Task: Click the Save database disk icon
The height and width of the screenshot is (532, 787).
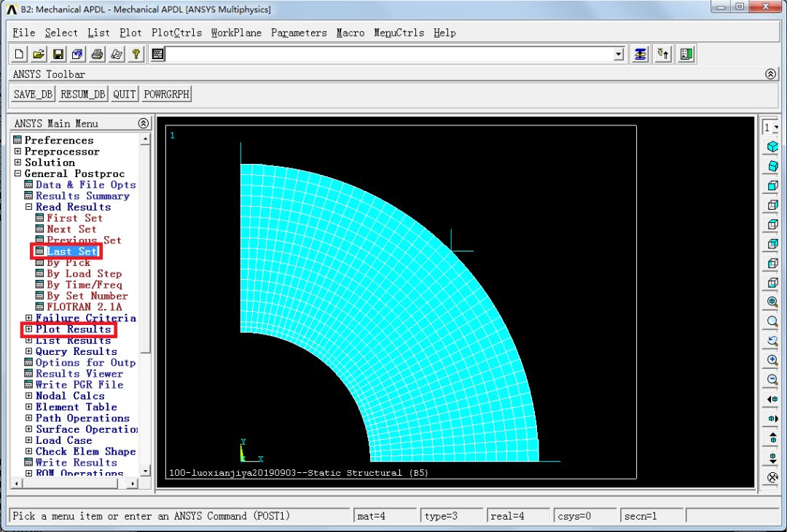Action: 58,53
